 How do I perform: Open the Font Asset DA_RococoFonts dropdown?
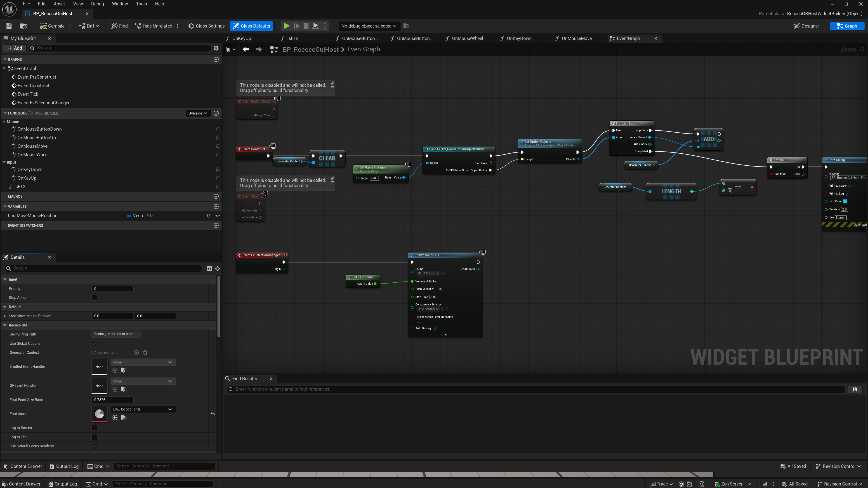[x=143, y=409]
